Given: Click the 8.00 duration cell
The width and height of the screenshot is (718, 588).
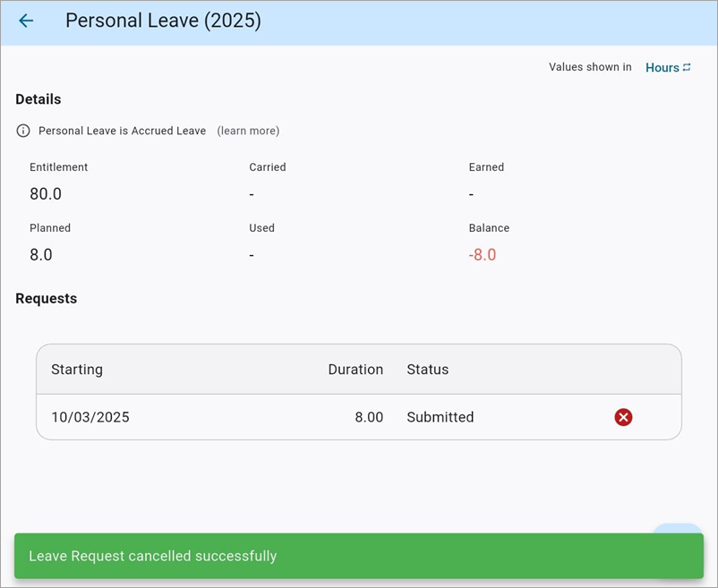Looking at the screenshot, I should 368,417.
